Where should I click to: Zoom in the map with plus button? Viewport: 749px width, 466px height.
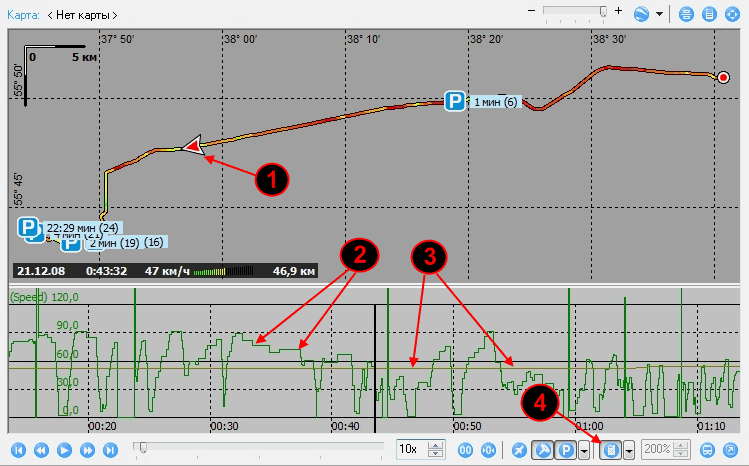point(619,11)
